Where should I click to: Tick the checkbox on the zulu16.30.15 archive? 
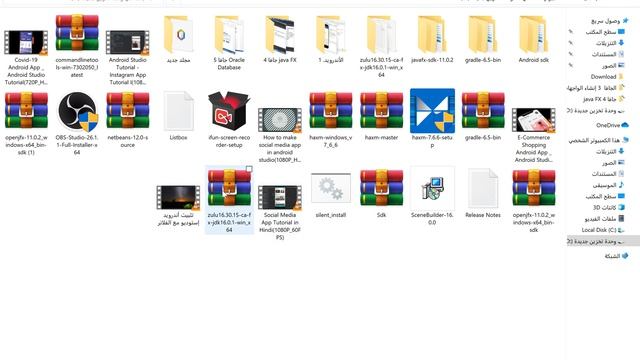point(249,169)
